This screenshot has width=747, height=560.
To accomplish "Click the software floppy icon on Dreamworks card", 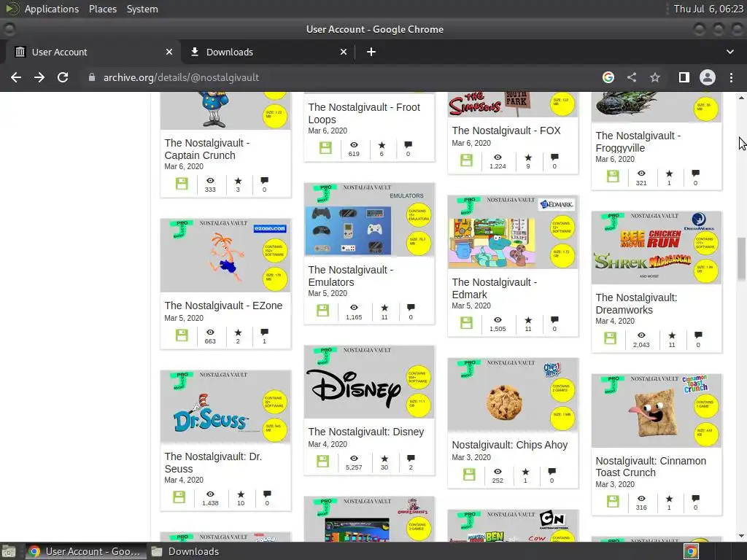I will coord(611,338).
